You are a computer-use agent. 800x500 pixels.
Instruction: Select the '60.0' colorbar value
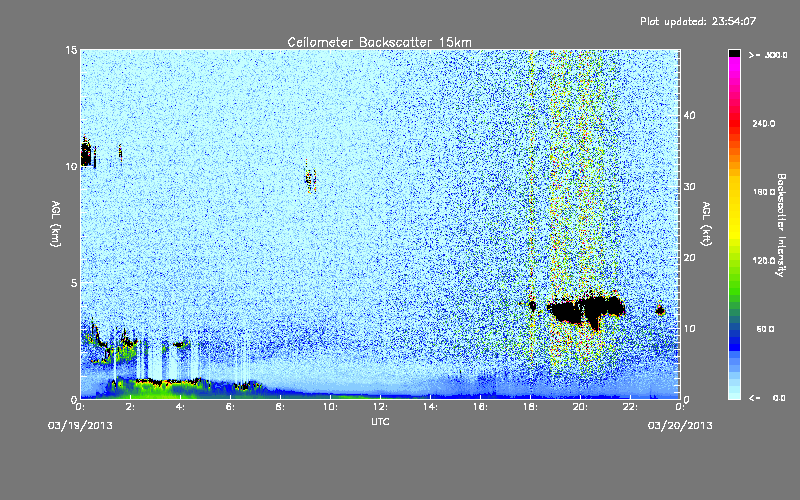point(765,329)
